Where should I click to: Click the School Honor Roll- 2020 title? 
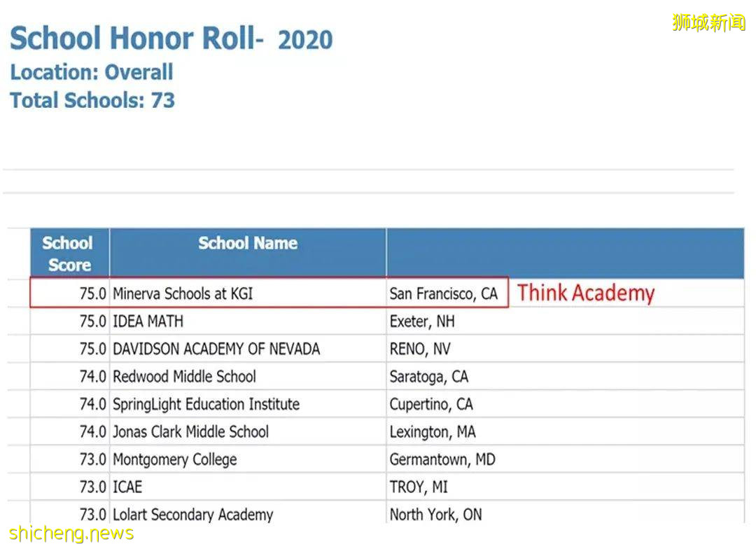click(x=171, y=39)
